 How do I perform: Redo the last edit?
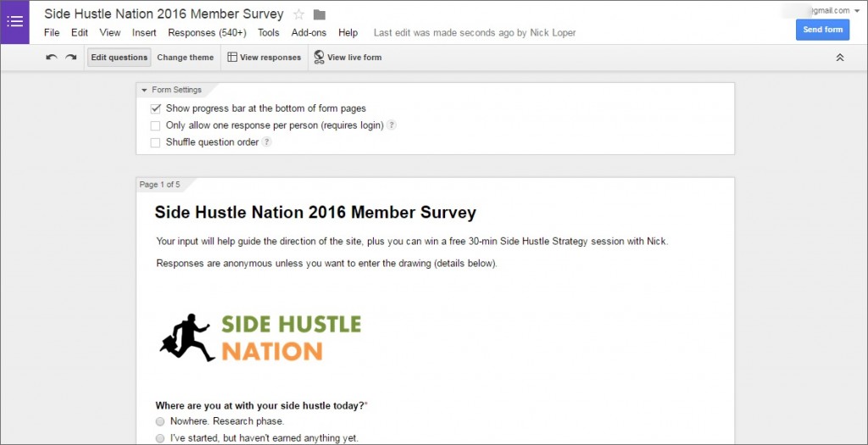71,57
